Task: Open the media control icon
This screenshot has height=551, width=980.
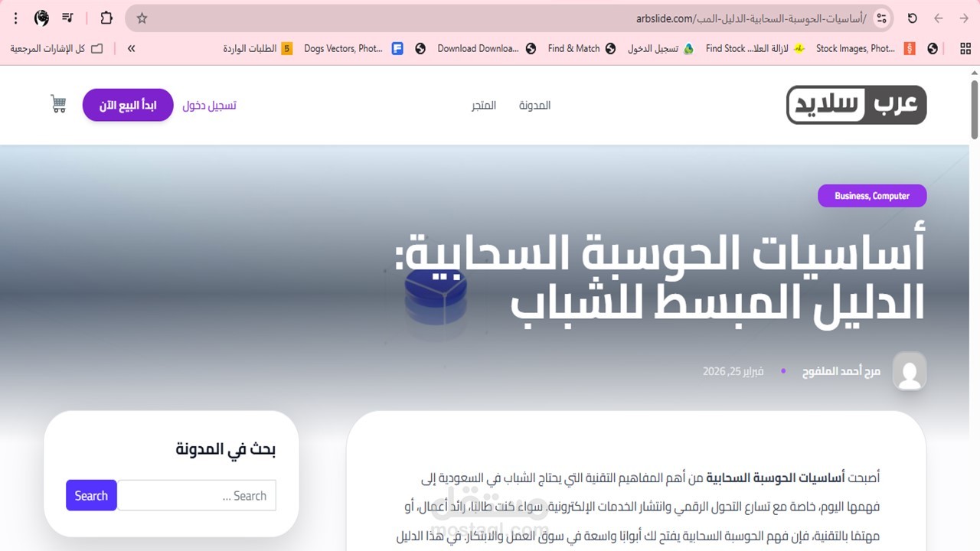Action: tap(68, 18)
